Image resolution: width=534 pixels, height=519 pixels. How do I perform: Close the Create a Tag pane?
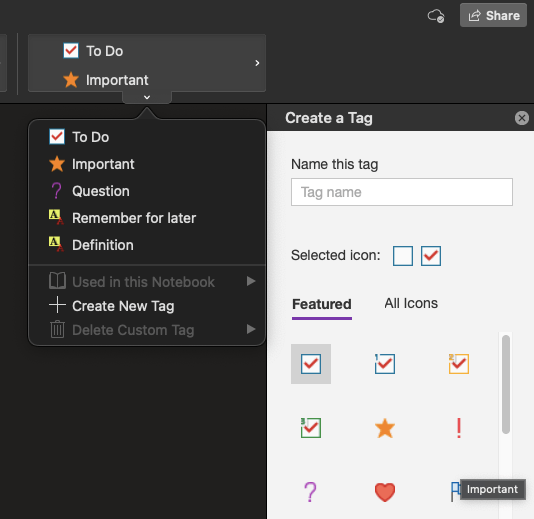coord(521,118)
